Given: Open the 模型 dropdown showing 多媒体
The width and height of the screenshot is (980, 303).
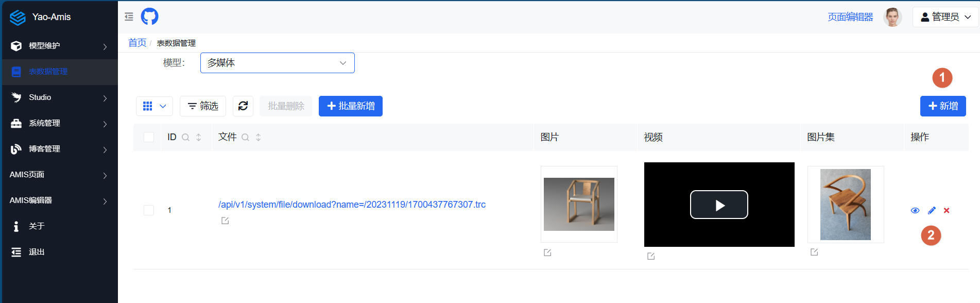Looking at the screenshot, I should 277,63.
